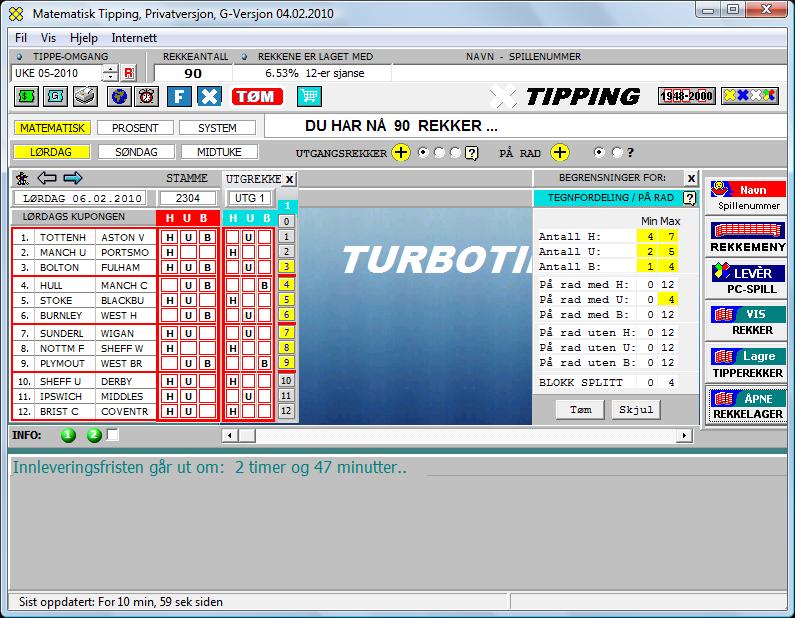Open the Vis menu
The image size is (795, 618).
48,38
